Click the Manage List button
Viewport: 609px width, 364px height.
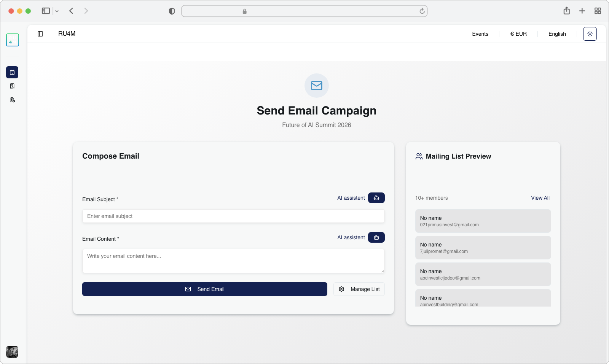359,289
